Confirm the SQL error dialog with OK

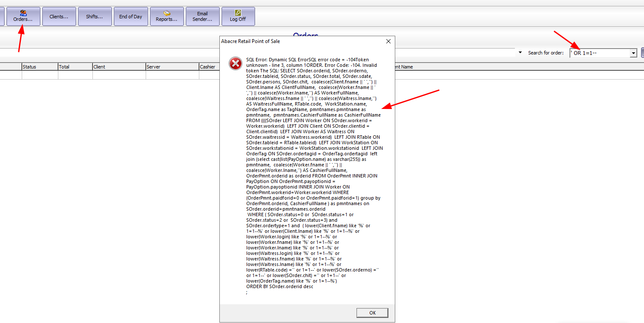tap(372, 313)
